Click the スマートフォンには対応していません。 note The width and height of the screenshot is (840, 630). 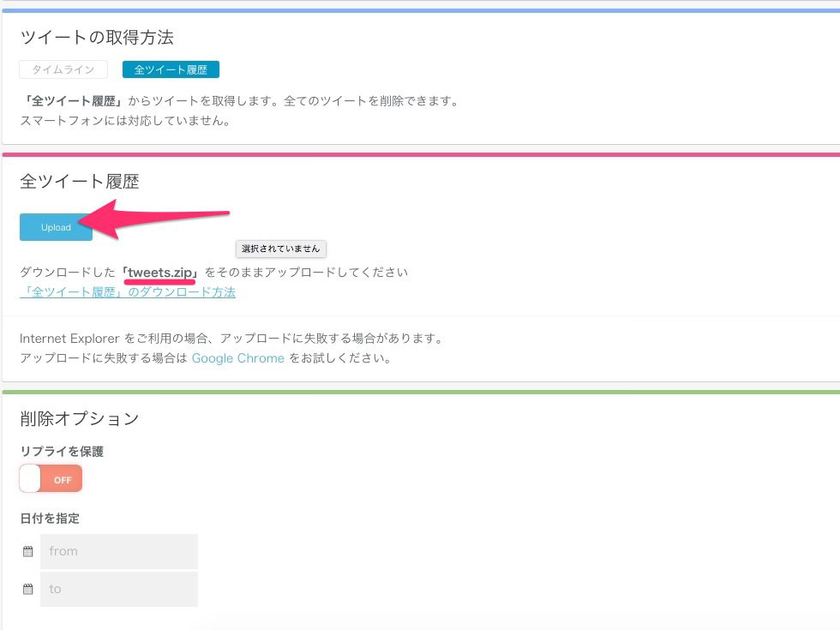(125, 121)
